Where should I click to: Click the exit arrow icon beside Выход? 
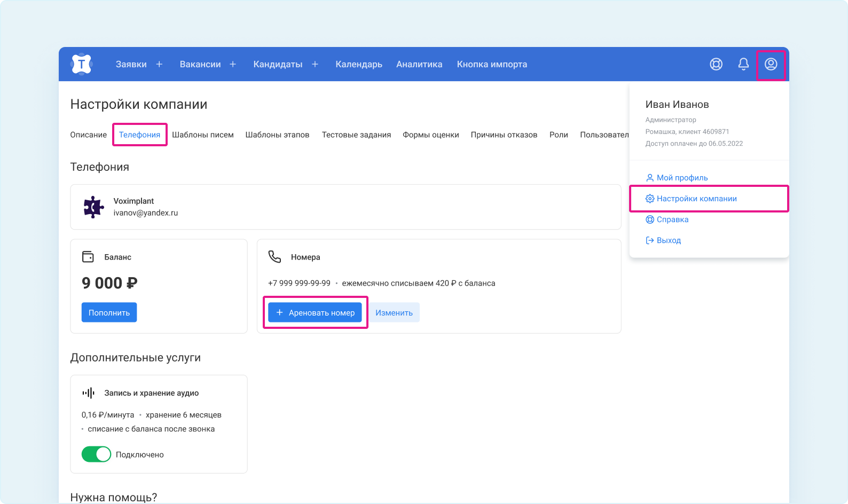click(x=650, y=240)
